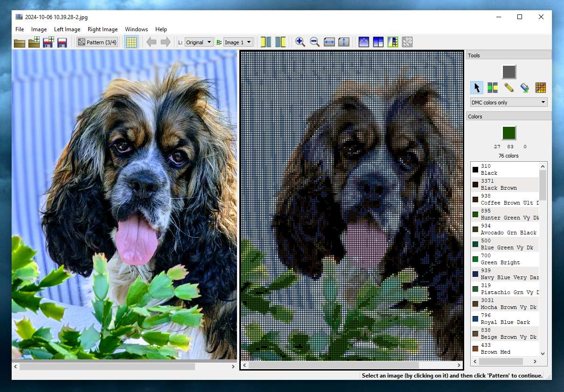
Task: Select color 700 Green Bright
Action: [x=505, y=259]
